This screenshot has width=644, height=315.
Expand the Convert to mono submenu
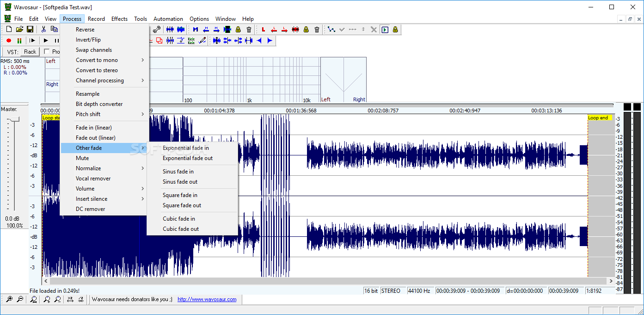tap(104, 60)
